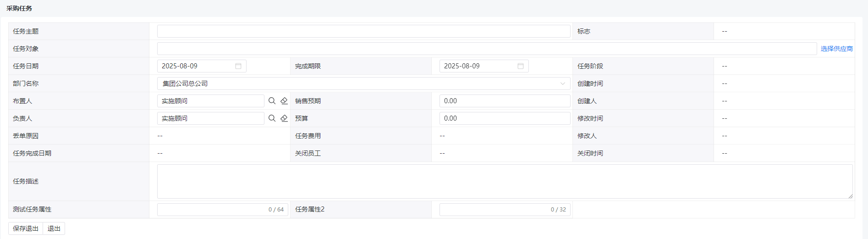Click the 选择供应商 link
Viewport: 868px width, 239px height.
836,49
